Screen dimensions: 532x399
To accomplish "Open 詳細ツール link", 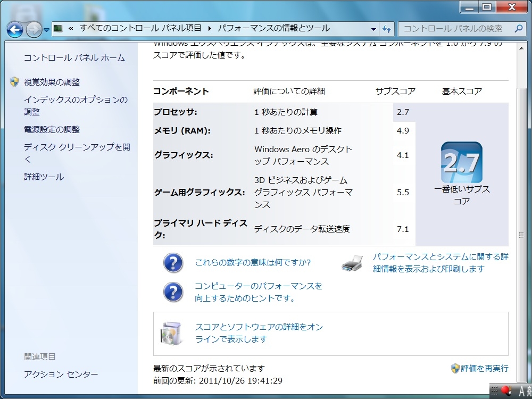I will pyautogui.click(x=44, y=177).
